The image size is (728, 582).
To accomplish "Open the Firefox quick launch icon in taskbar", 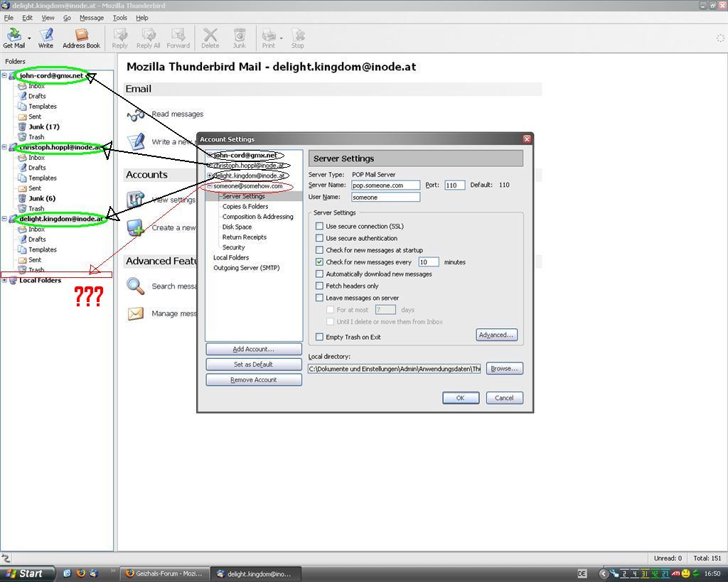I will [x=81, y=573].
